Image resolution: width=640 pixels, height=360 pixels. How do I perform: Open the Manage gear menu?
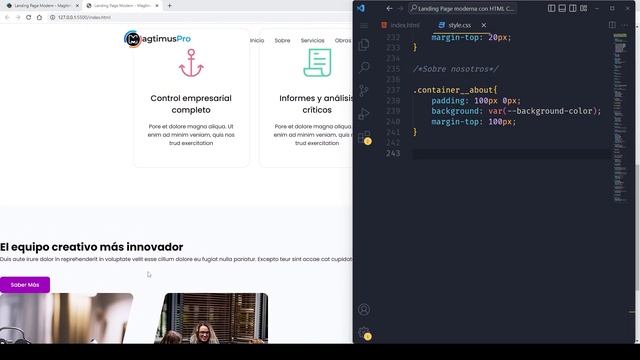tap(364, 333)
